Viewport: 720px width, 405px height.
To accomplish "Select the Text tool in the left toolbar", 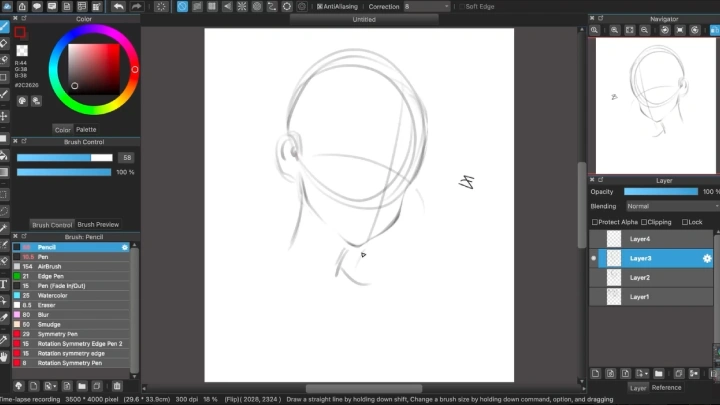I will point(4,284).
